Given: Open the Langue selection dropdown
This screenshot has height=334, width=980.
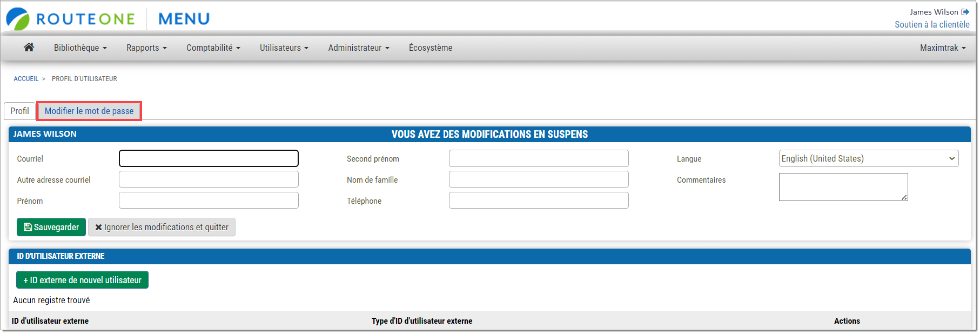Looking at the screenshot, I should pyautogui.click(x=868, y=158).
